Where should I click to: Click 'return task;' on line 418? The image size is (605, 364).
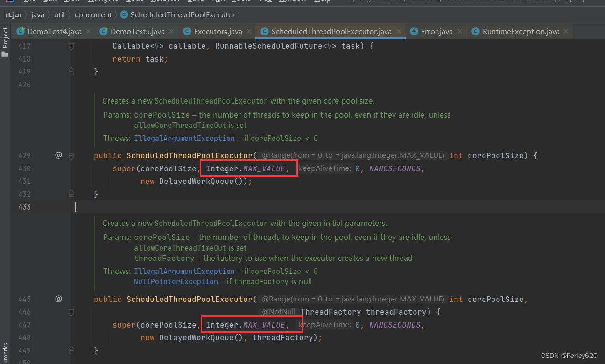coord(140,59)
